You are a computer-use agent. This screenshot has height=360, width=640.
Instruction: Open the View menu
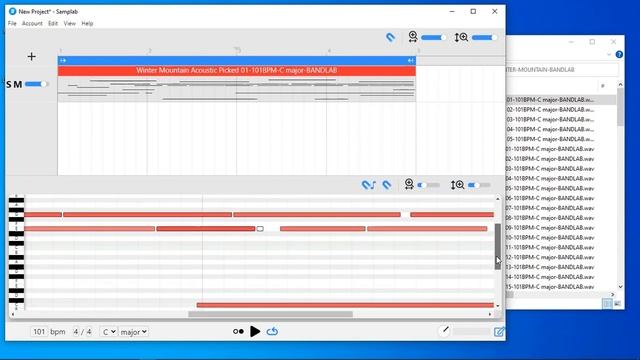(x=69, y=23)
